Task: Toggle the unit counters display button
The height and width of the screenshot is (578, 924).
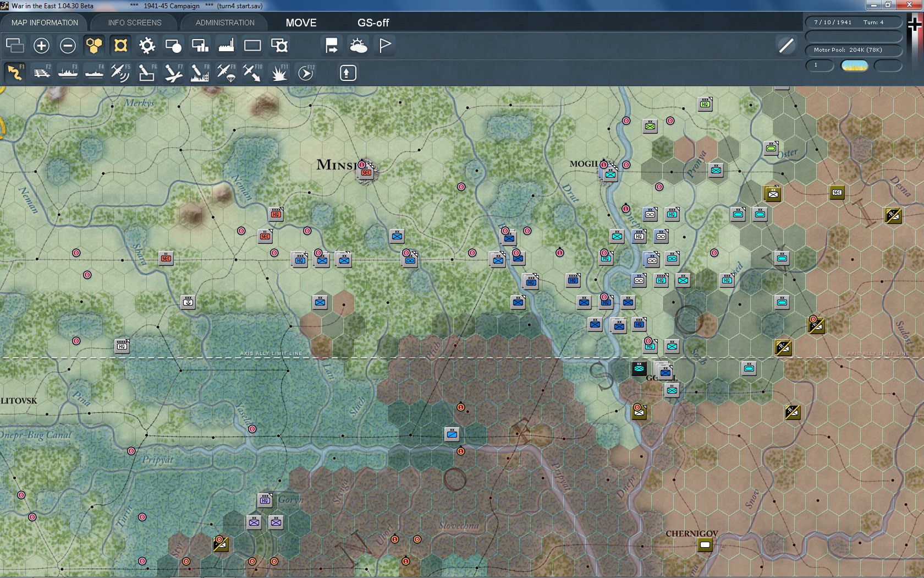Action: (120, 45)
